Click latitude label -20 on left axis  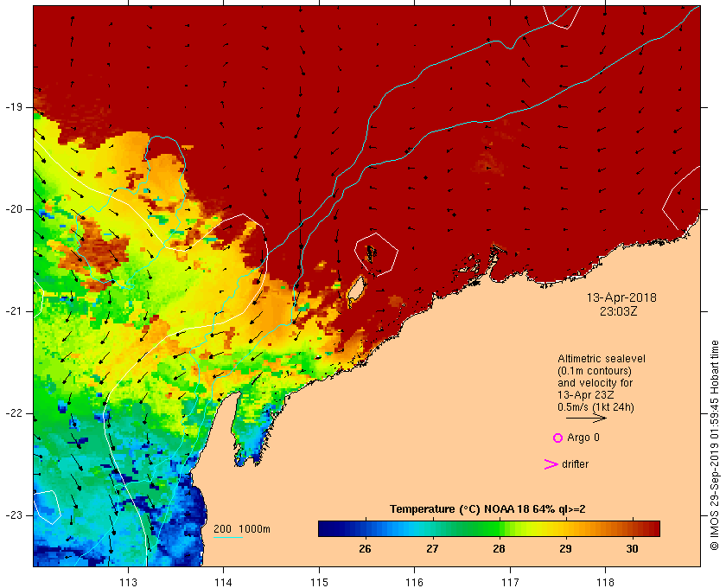14,209
